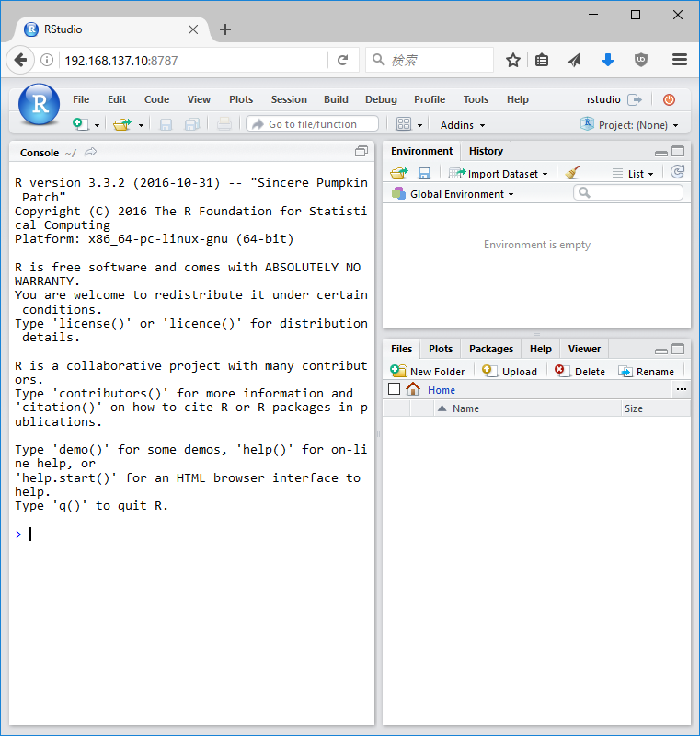Refresh the environment pane
Image resolution: width=700 pixels, height=736 pixels.
(678, 172)
